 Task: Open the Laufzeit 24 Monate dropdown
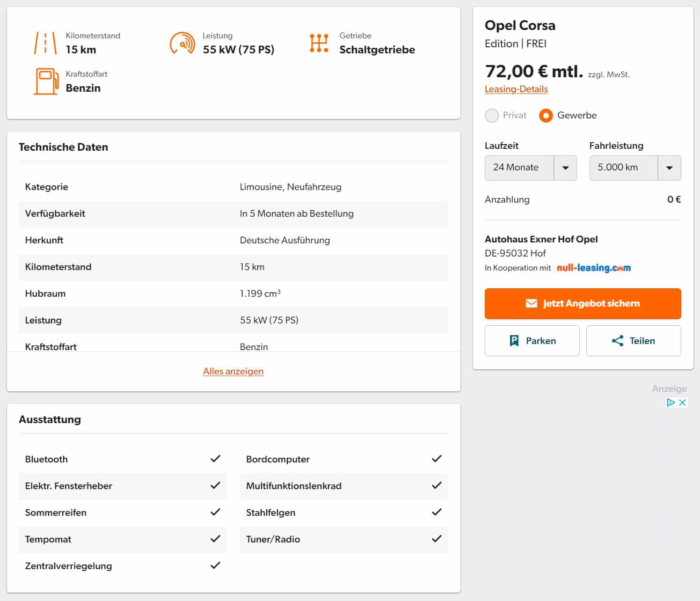[531, 168]
